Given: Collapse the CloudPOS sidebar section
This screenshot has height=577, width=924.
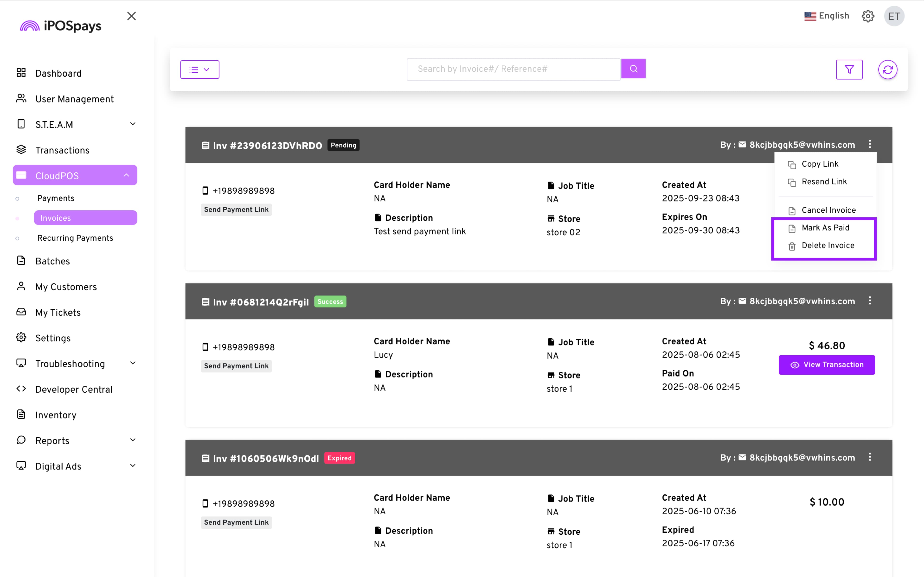Looking at the screenshot, I should (x=126, y=176).
